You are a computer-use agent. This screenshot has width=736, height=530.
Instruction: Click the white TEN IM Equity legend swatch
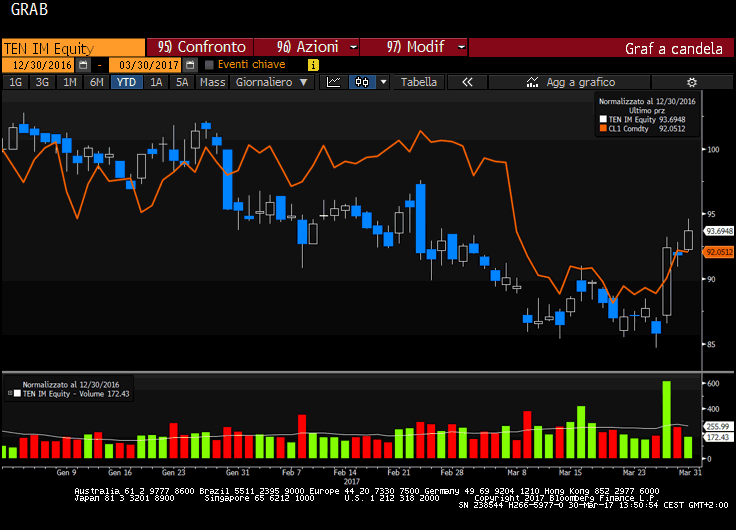tap(603, 119)
